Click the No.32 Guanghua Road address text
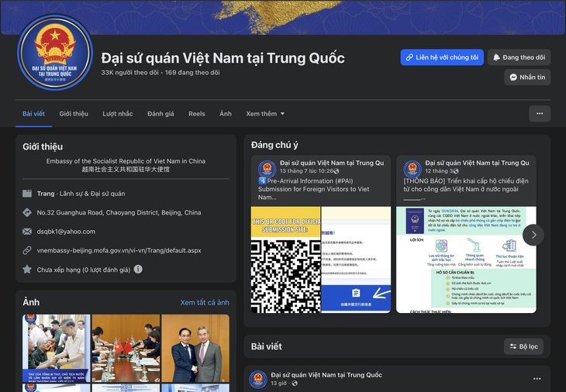566x392 pixels. pyautogui.click(x=119, y=212)
